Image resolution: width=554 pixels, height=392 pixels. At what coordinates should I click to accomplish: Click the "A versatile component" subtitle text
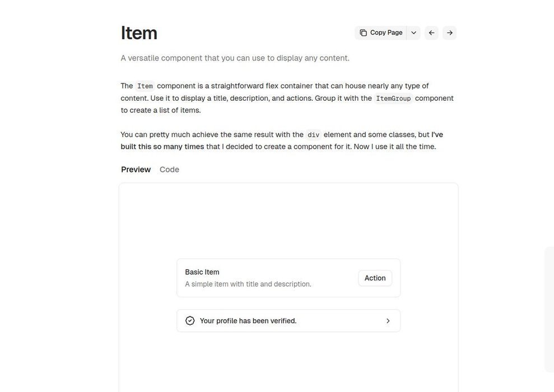click(235, 58)
